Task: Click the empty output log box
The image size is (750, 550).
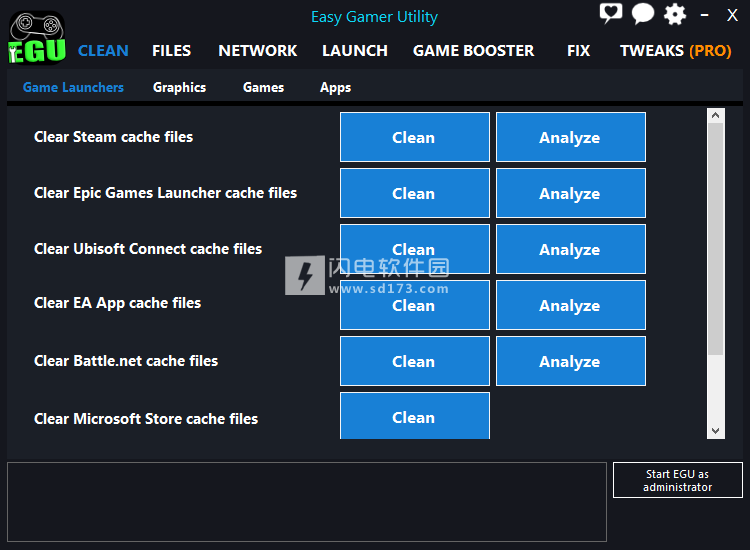Action: (x=307, y=502)
